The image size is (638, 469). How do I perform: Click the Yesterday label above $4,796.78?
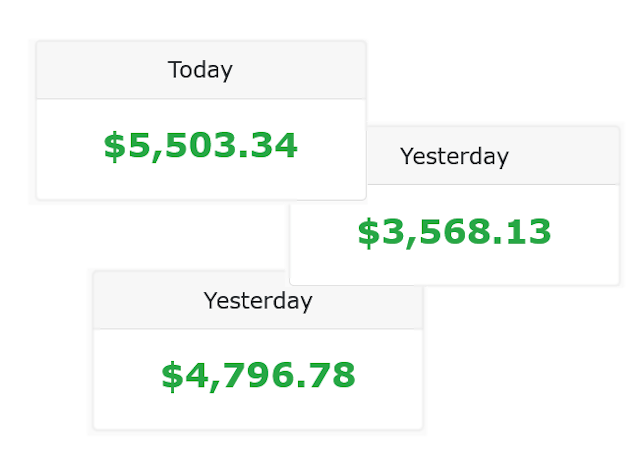click(258, 300)
